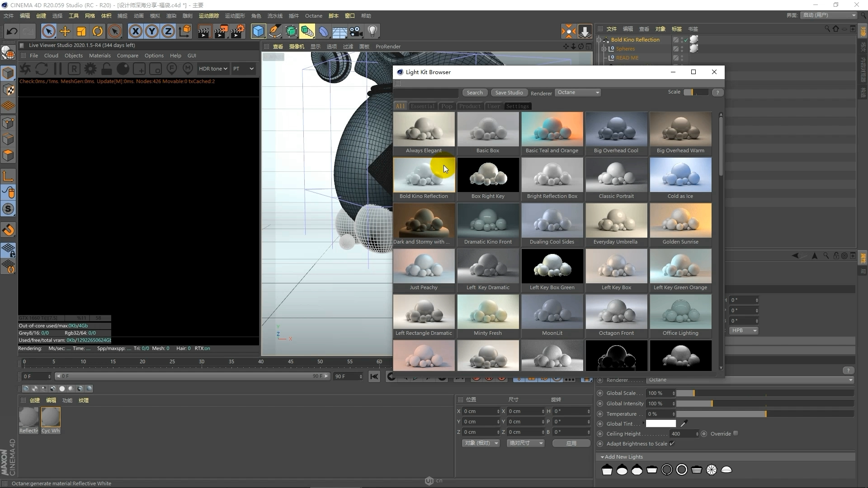Viewport: 868px width, 488px height.
Task: Click the coordinate system icon
Action: (184, 31)
